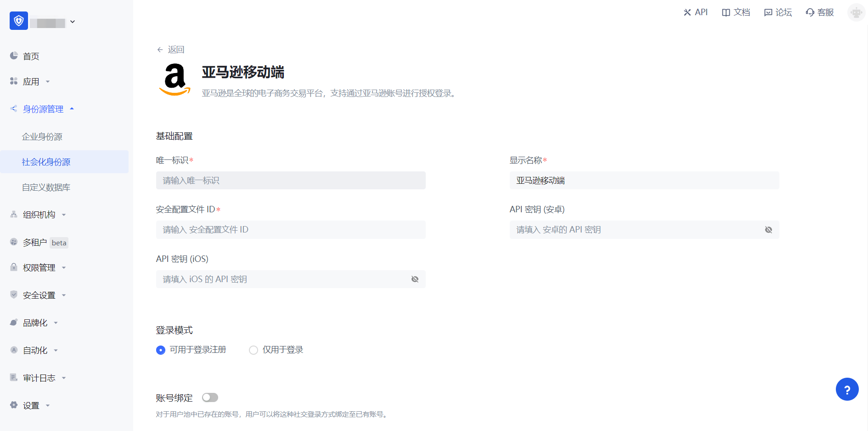Click the Amazon logo icon
Screen dimensions: 868x431
pos(175,79)
